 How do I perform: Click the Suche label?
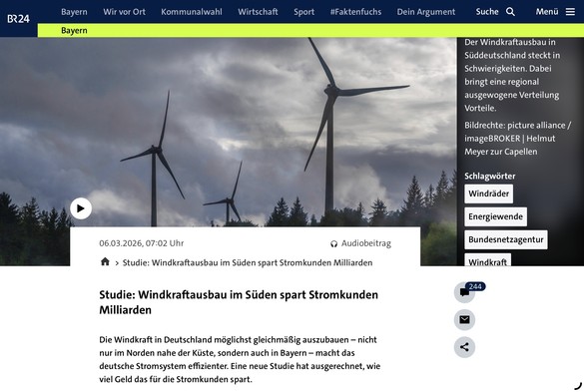[x=487, y=12]
